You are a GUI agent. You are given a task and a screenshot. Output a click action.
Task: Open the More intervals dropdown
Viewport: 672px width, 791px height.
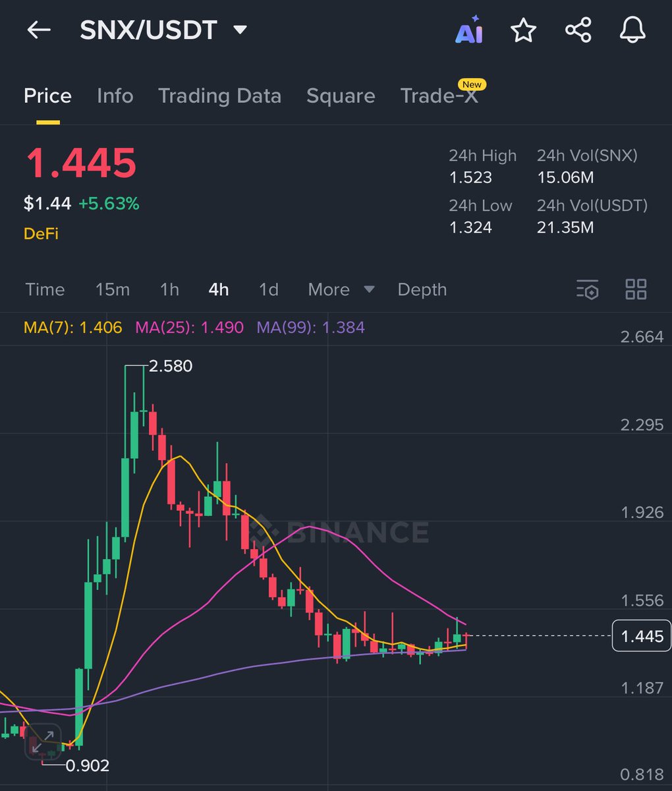point(341,289)
